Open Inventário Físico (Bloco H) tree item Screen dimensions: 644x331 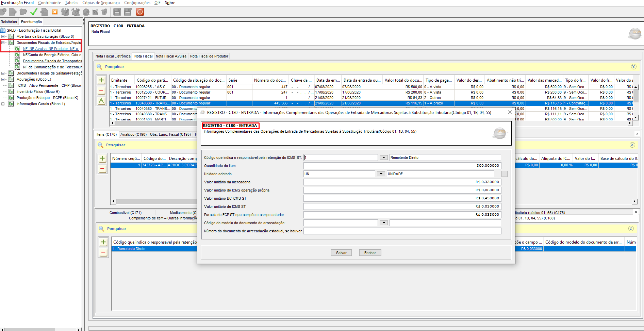pyautogui.click(x=38, y=92)
